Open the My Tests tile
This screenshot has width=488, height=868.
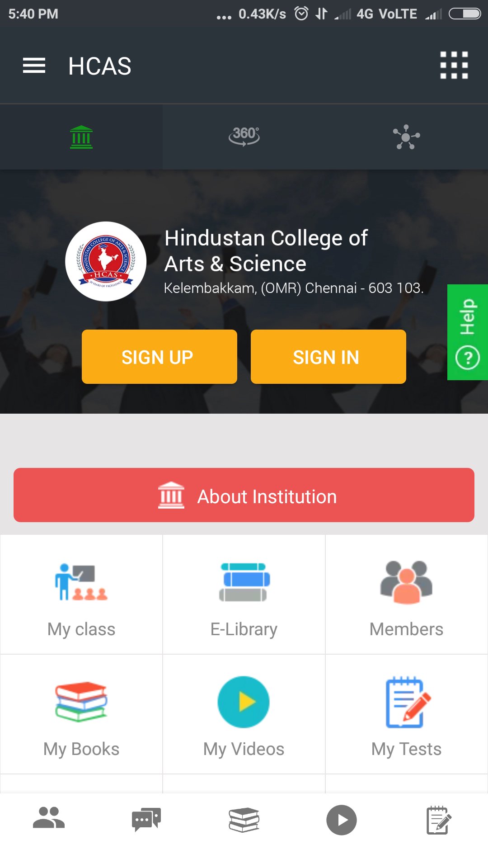[406, 714]
